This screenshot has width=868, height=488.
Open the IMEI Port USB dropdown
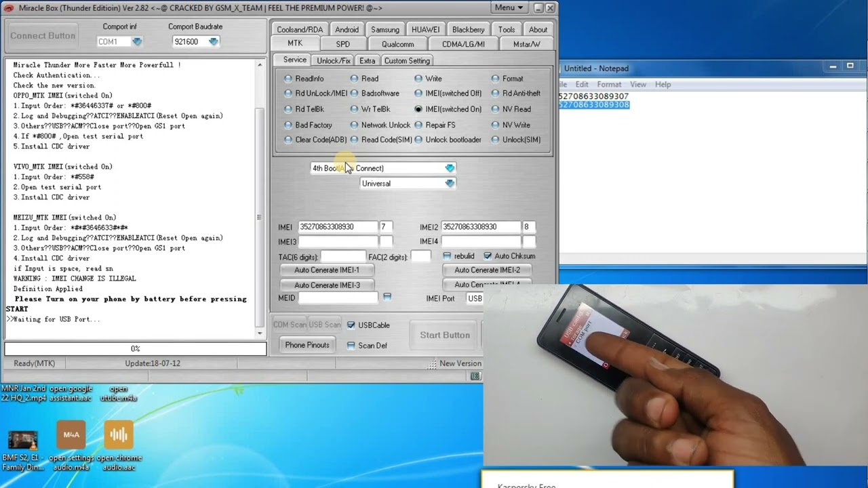coord(475,298)
